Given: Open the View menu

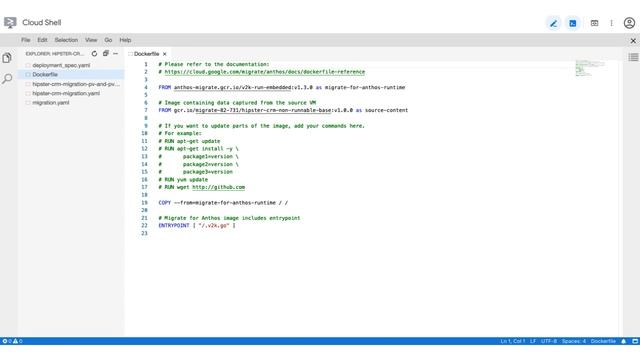Looking at the screenshot, I should [x=91, y=40].
